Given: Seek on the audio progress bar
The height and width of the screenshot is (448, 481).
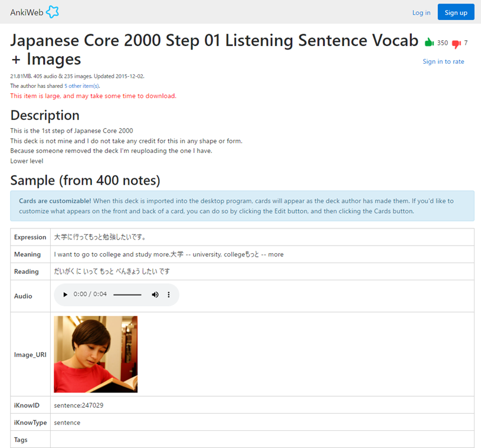Looking at the screenshot, I should click(127, 295).
